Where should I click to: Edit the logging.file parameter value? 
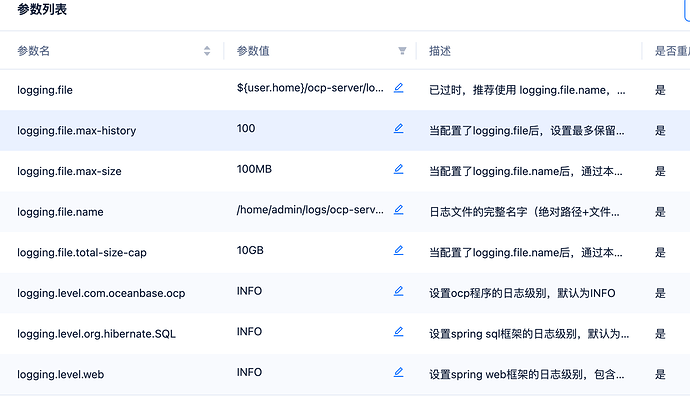coord(398,88)
